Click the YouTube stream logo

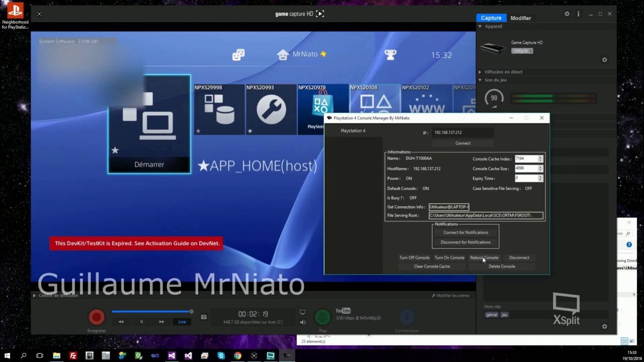coord(343,311)
